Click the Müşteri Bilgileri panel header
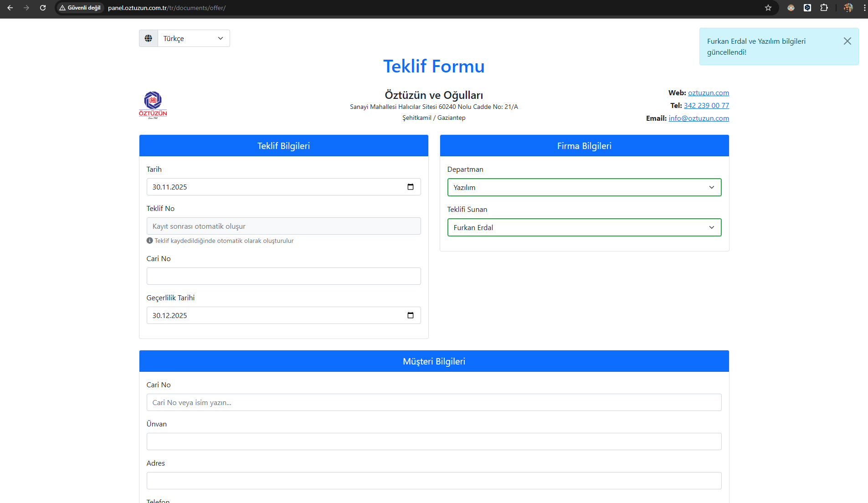868x503 pixels. pos(434,361)
